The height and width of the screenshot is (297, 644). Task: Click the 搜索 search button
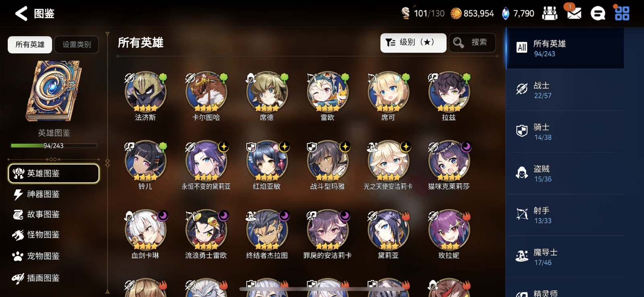[x=472, y=43]
